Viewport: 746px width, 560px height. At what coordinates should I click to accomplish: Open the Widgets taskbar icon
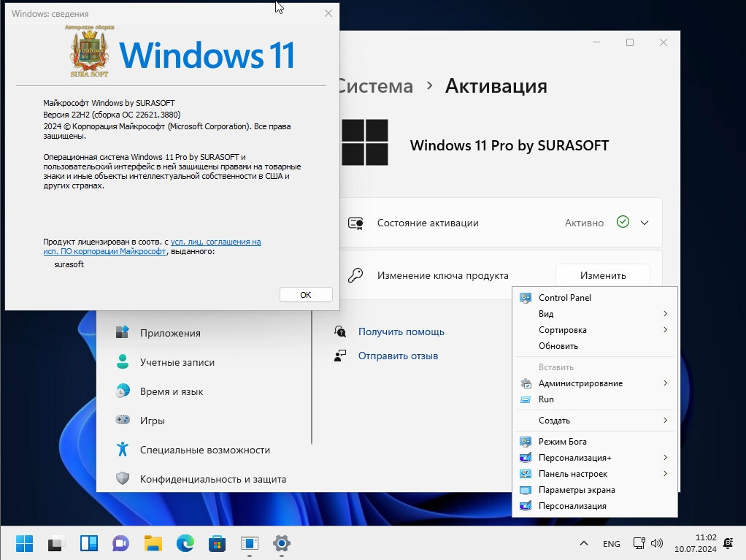88,543
